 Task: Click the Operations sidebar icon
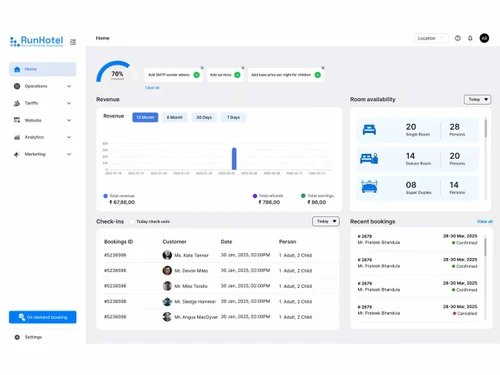tap(17, 86)
